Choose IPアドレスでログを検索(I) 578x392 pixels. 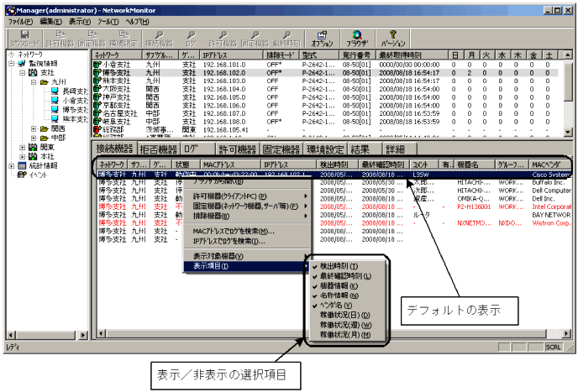click(x=247, y=241)
